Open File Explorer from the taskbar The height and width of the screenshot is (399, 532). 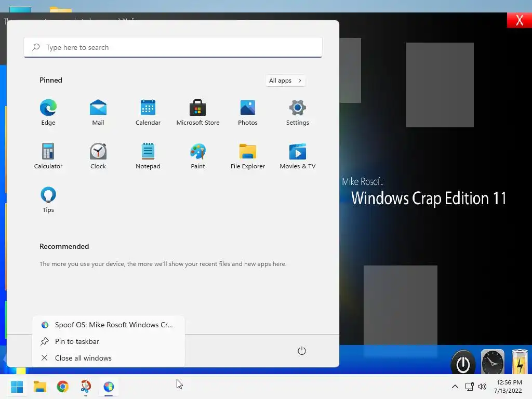point(39,387)
